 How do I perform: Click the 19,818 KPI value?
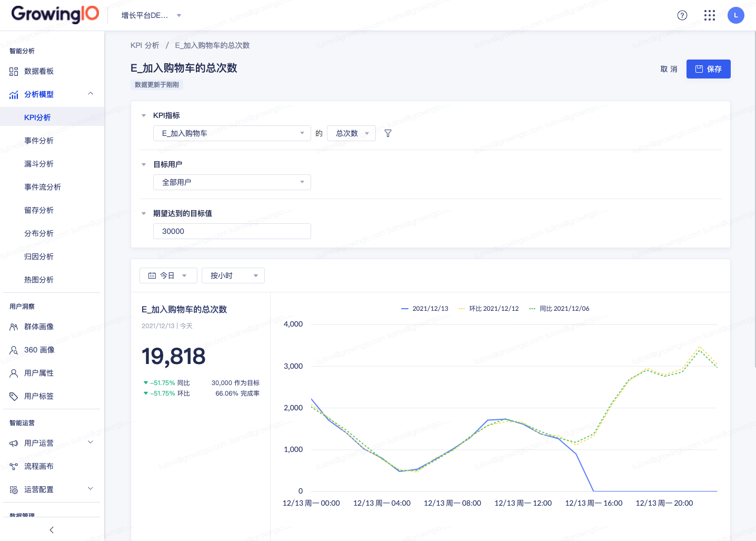(x=174, y=357)
